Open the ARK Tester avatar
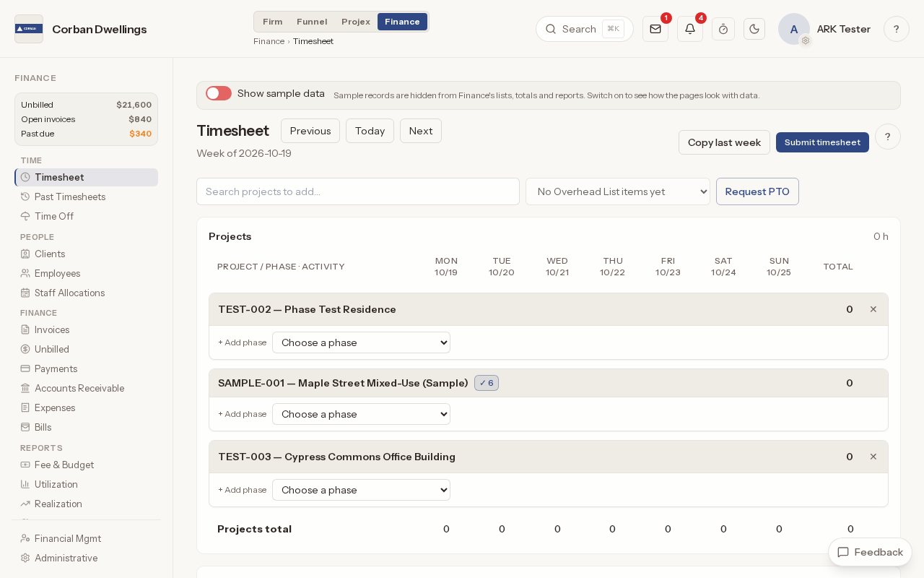Viewport: 924px width, 578px height. pos(794,29)
